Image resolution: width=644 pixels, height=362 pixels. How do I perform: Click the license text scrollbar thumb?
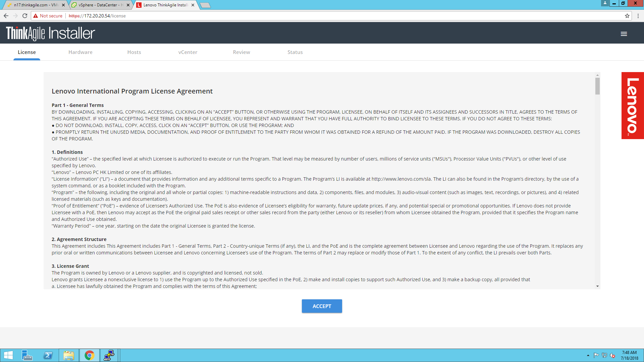click(x=597, y=86)
